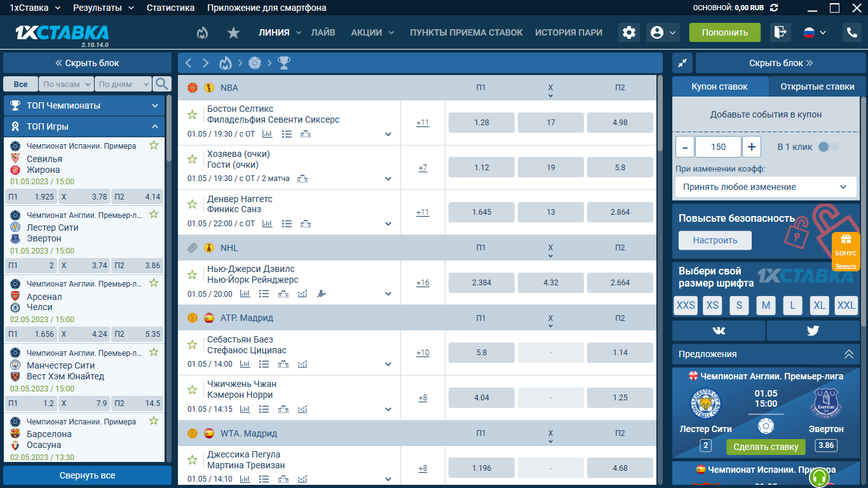Click the green Пополнить button

point(725,32)
